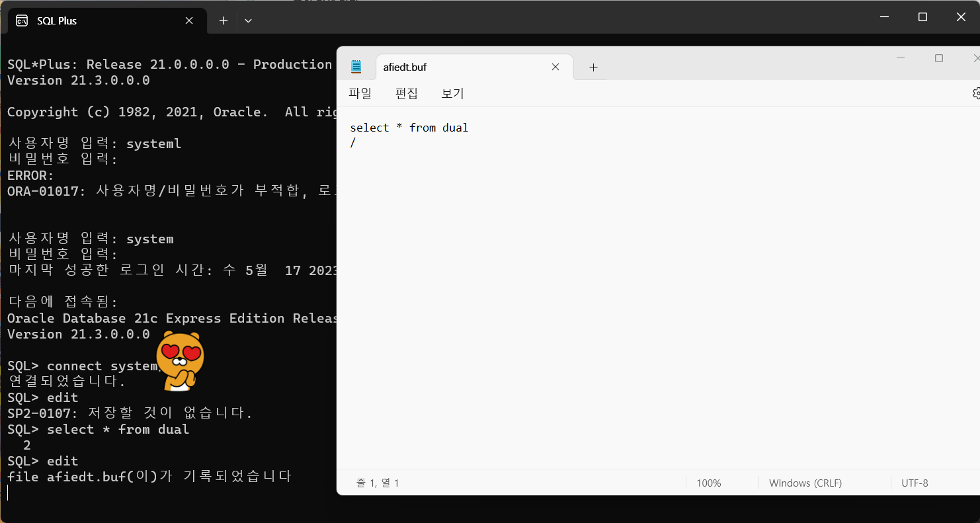Image resolution: width=980 pixels, height=523 pixels.
Task: Click the 'Version 21.3.0.0.0' line under SQL*Plus release
Action: click(79, 80)
